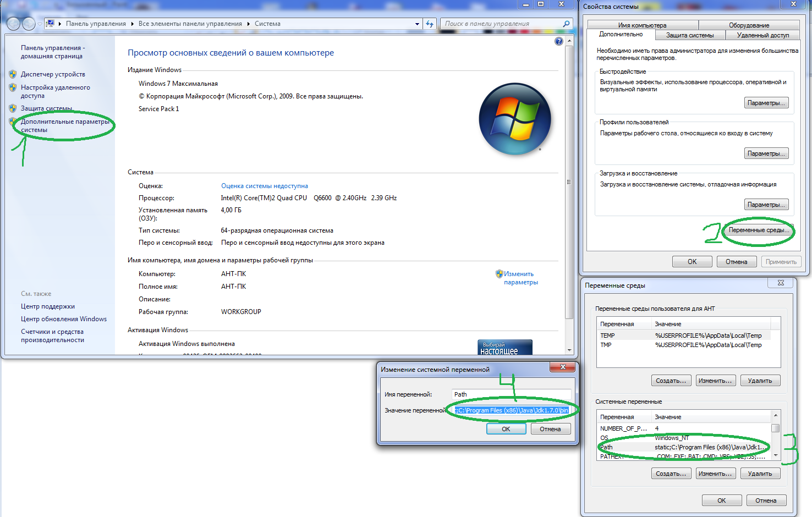Click the computer icon in the address bar
Screen dimensions: 812x517
(x=50, y=24)
